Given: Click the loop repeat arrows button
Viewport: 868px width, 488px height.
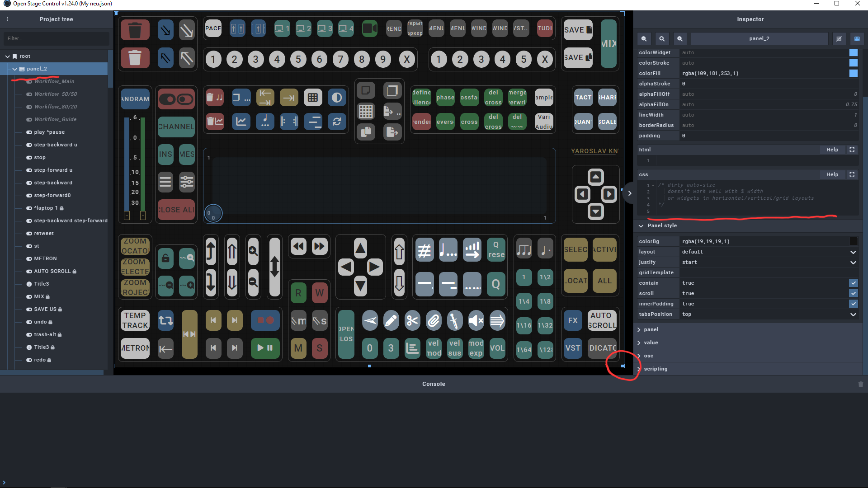Looking at the screenshot, I should (165, 320).
